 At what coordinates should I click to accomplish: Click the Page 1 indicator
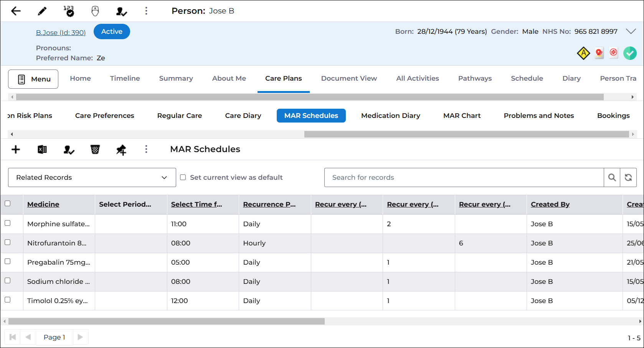pos(54,337)
